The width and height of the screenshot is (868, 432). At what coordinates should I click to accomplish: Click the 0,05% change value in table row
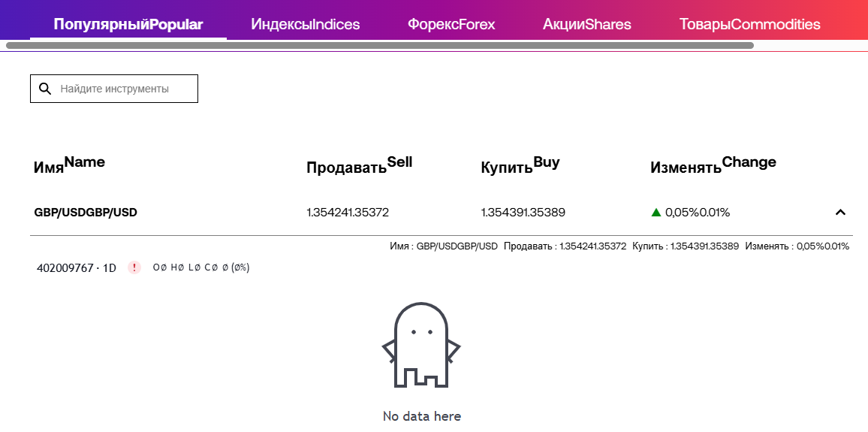(698, 213)
